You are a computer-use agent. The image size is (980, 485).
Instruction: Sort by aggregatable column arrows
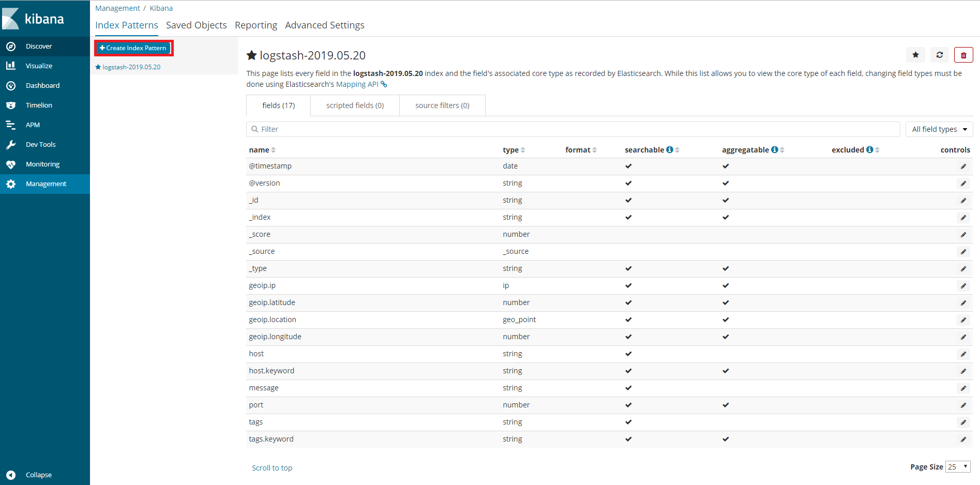click(x=782, y=150)
